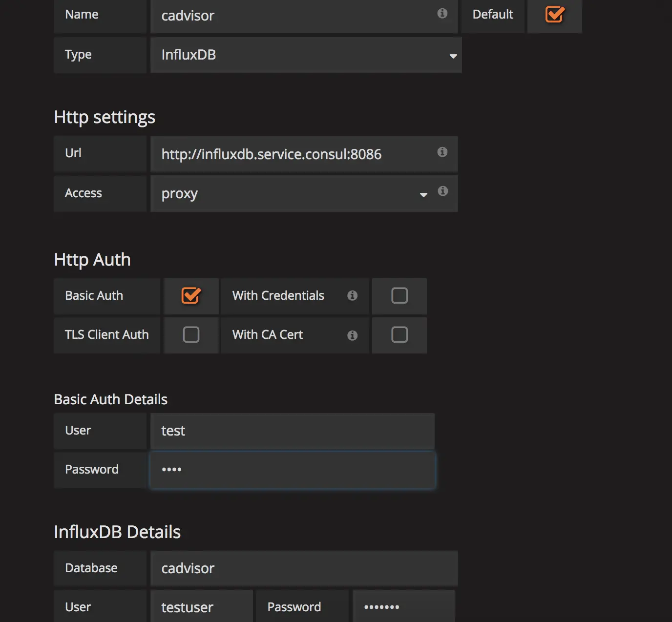Screen dimensions: 672x622
Task: Focus the InfluxDB Password field
Action: [x=403, y=607]
